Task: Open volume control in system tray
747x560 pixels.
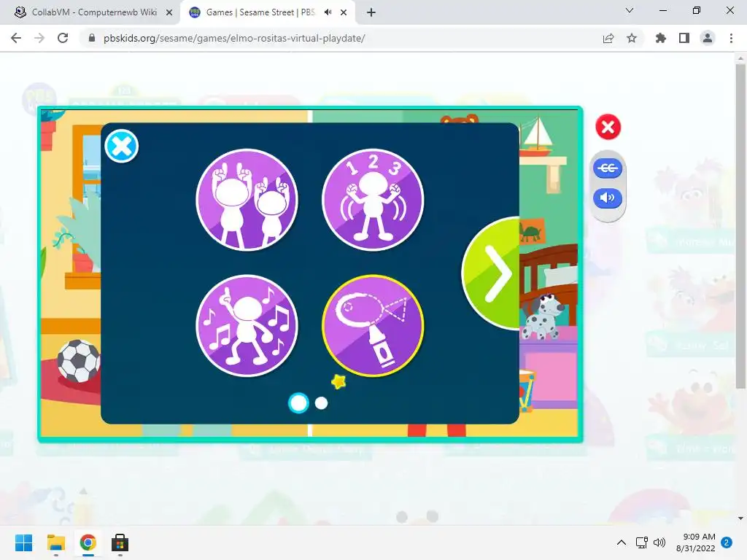Action: click(x=659, y=542)
